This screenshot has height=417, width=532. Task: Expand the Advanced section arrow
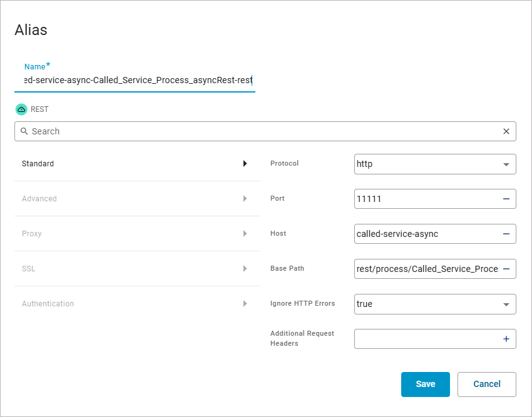245,199
